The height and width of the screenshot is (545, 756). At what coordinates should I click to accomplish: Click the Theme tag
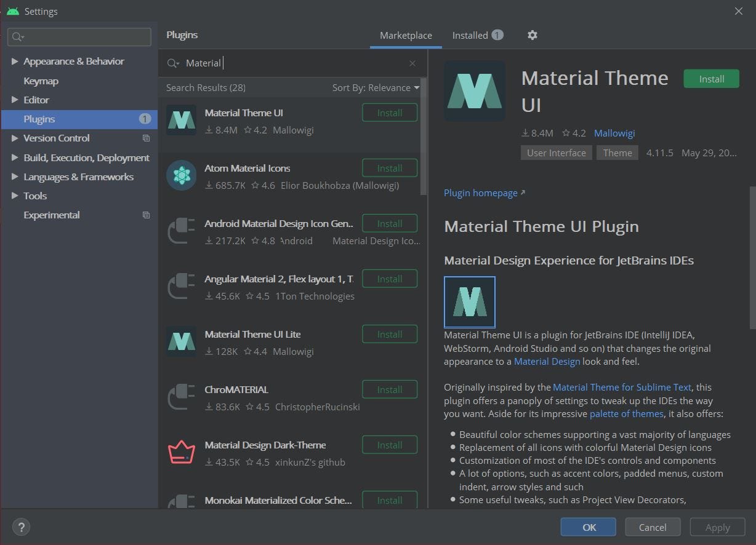pos(617,153)
